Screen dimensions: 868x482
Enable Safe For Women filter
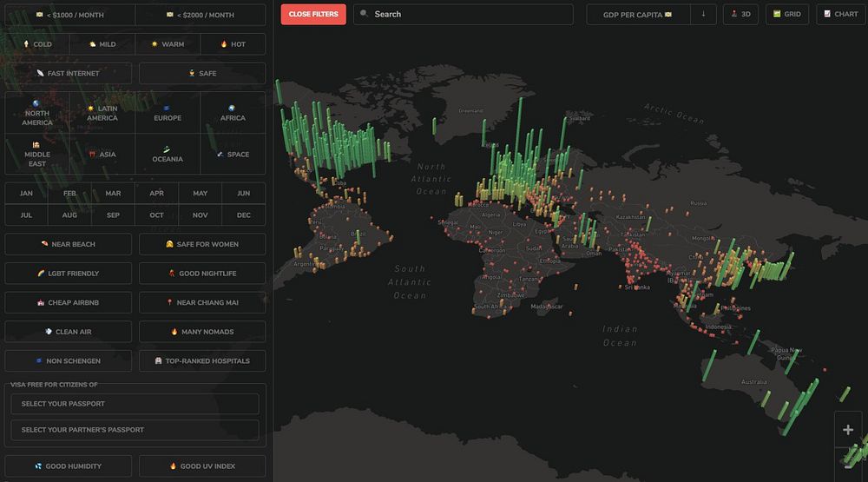(202, 244)
